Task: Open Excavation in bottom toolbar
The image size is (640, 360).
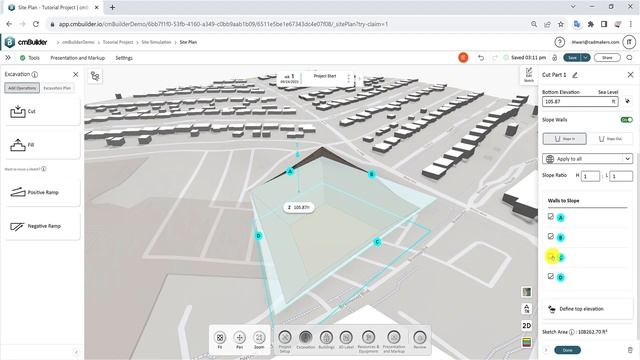Action: pos(305,340)
